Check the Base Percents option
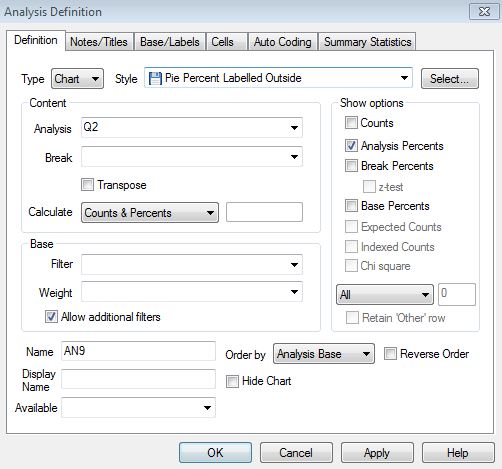The height and width of the screenshot is (469, 502). point(351,206)
